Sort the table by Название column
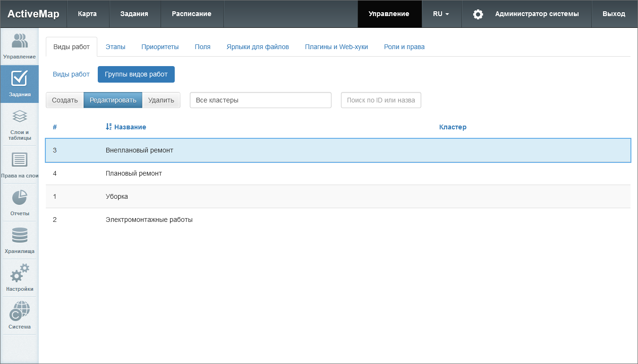638x364 pixels. pos(130,127)
